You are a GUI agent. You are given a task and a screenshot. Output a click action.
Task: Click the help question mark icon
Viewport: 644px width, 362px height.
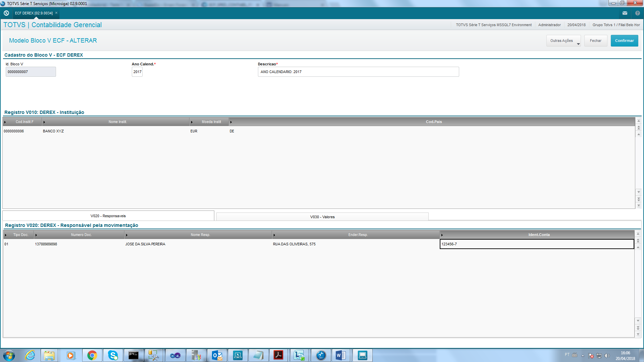(637, 13)
